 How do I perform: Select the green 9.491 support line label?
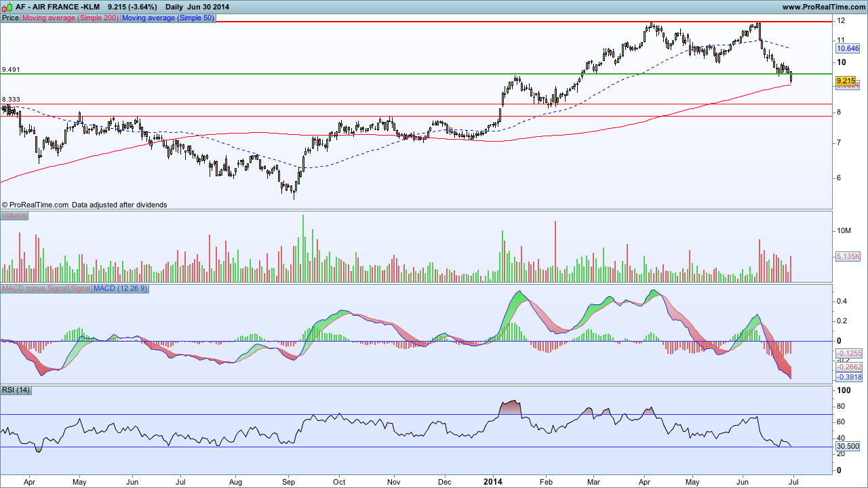(x=12, y=70)
